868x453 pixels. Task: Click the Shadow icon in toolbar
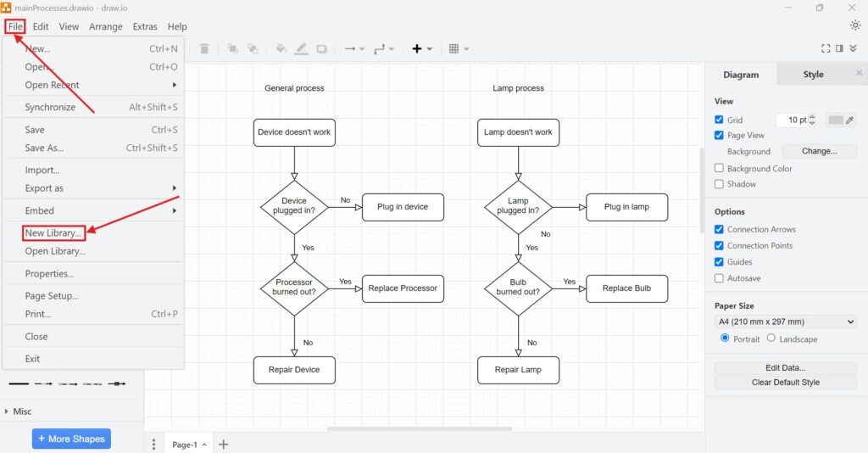point(322,49)
